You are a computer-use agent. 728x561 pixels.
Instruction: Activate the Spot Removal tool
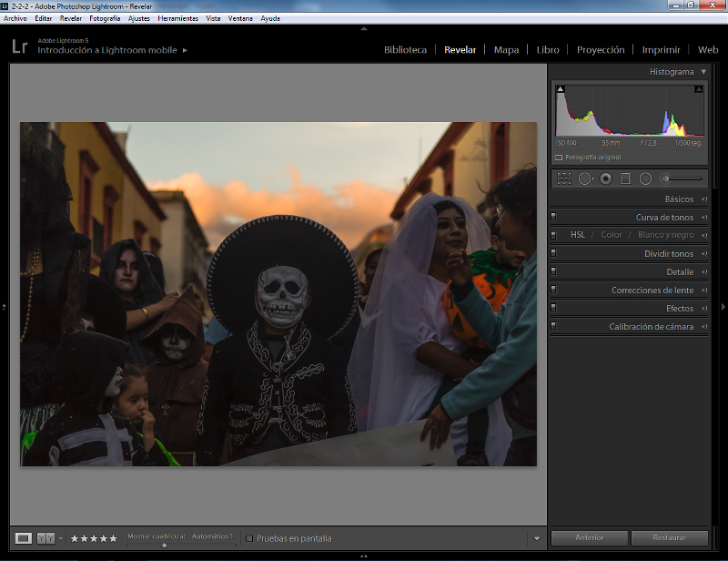[x=585, y=178]
